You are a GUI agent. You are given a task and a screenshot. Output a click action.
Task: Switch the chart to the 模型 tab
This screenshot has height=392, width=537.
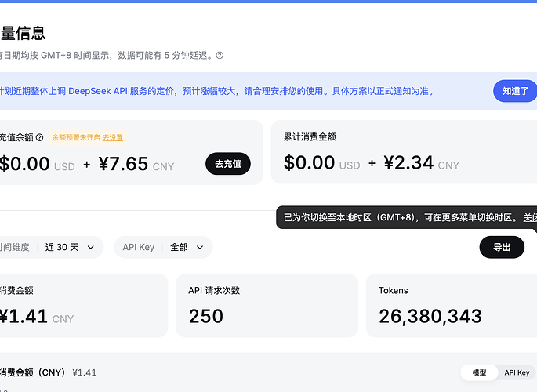tap(479, 372)
